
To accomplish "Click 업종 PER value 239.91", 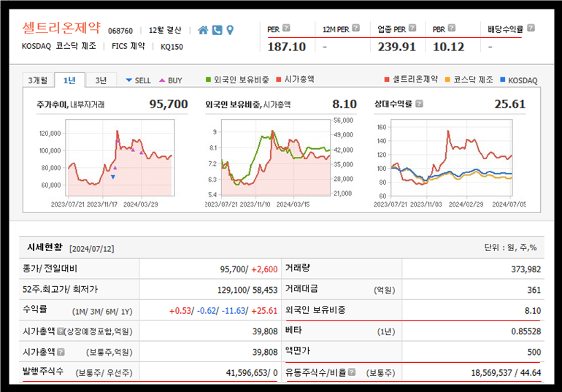I will pos(396,47).
